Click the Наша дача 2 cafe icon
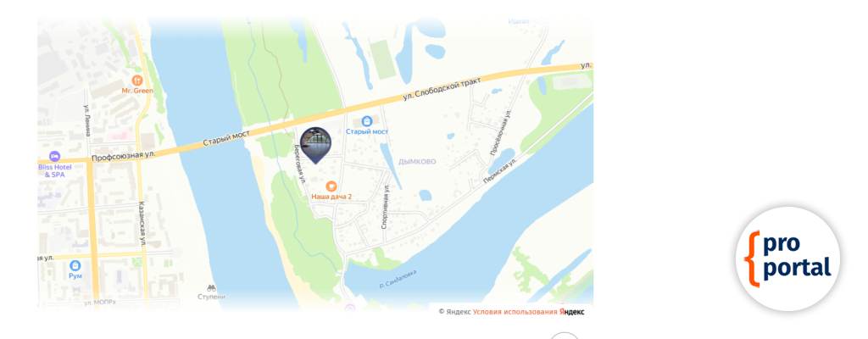Viewport: 868px width, 339px height. (331, 186)
